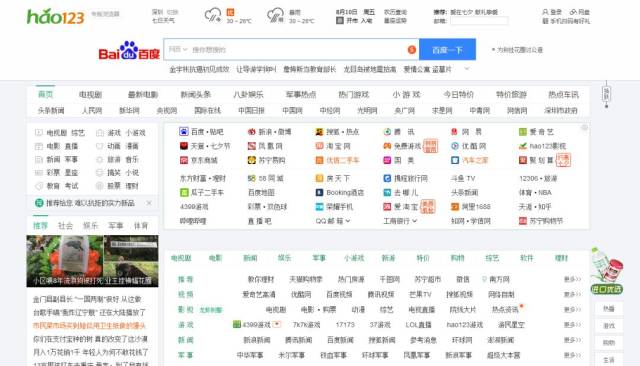640x366 pixels.
Task: Expand the QQ邮箱 dropdown
Action: (x=348, y=221)
